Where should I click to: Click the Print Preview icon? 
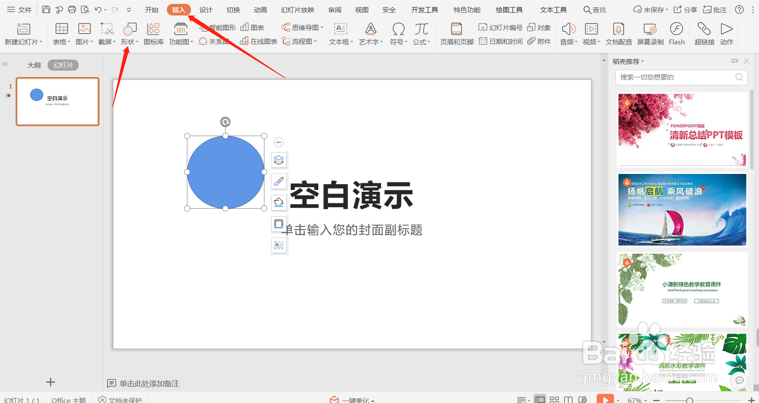click(85, 10)
